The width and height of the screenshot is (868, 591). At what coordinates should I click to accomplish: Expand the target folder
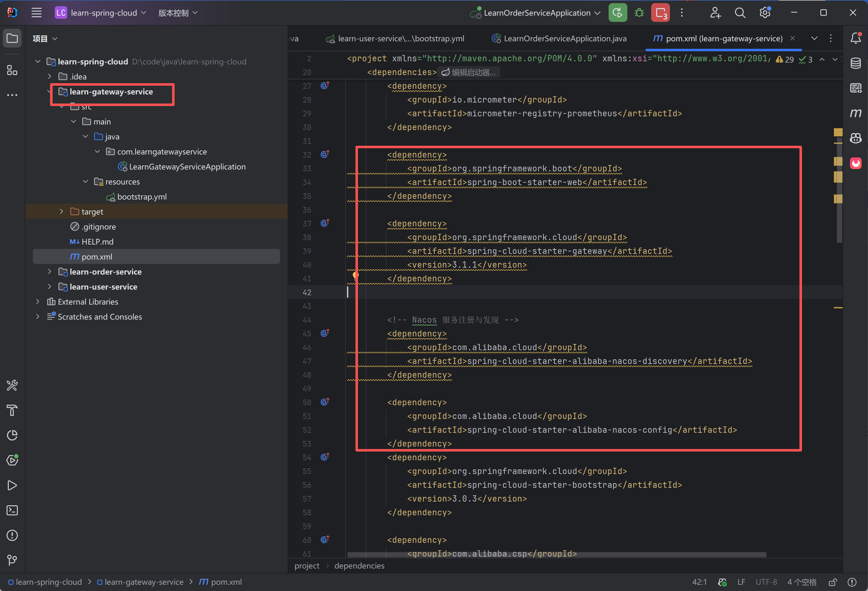coord(62,211)
